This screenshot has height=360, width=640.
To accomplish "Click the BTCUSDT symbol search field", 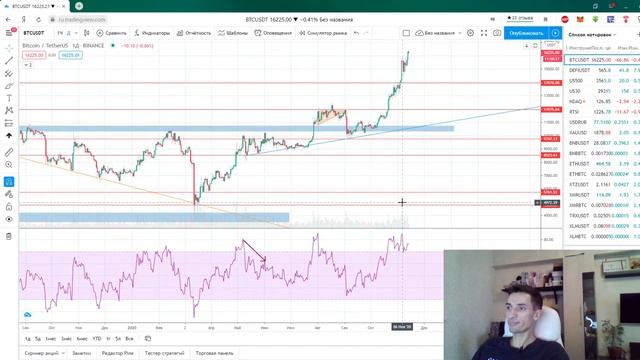I will pyautogui.click(x=34, y=33).
